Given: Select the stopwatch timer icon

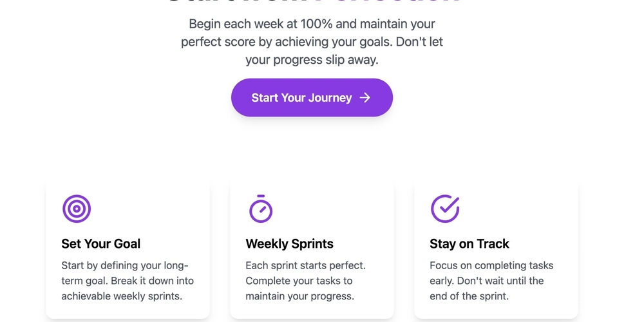Looking at the screenshot, I should 261,209.
